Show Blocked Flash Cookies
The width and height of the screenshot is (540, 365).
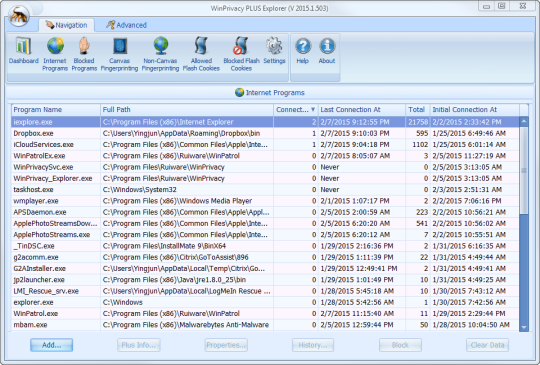point(241,54)
